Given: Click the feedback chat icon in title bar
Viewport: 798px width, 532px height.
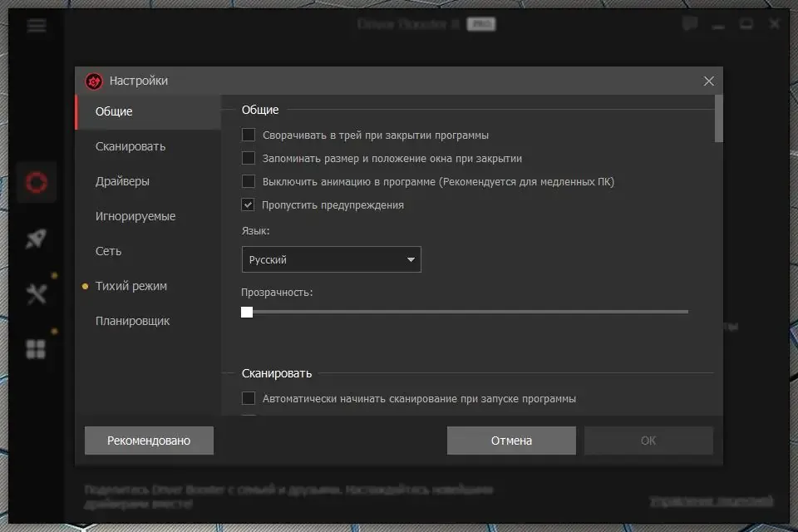Looking at the screenshot, I should point(690,24).
